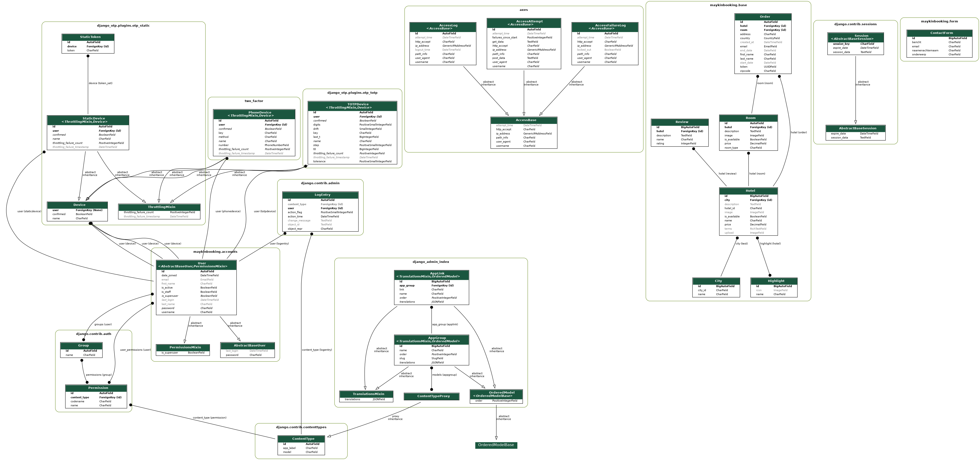Viewport: 980px width, 460px height.
Task: Click the ContentTypeProxy box
Action: pyautogui.click(x=431, y=396)
